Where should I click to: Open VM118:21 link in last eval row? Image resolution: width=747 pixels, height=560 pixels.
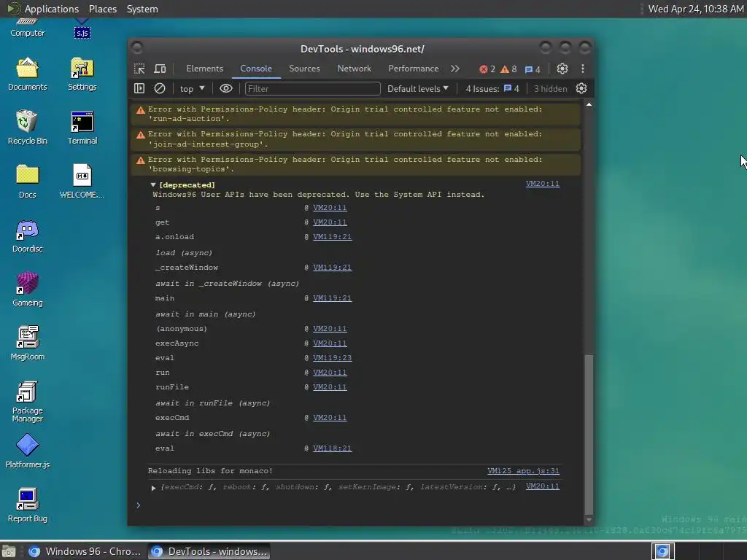coord(332,448)
